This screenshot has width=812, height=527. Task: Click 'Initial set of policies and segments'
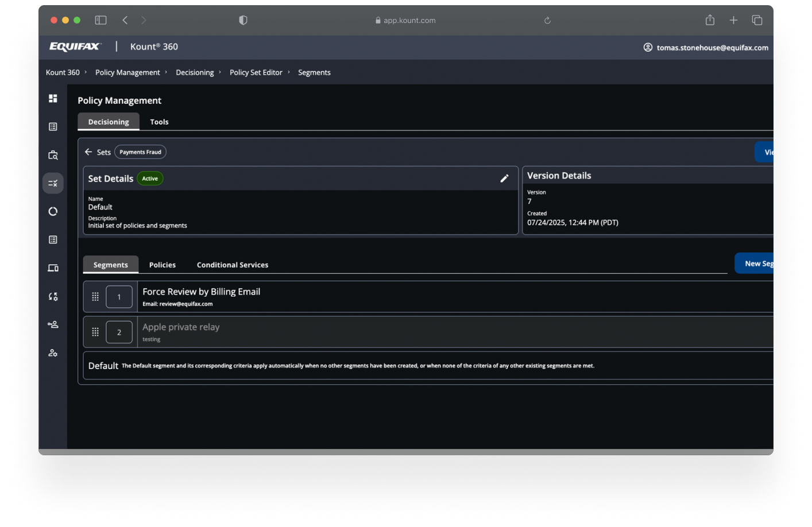pos(137,226)
